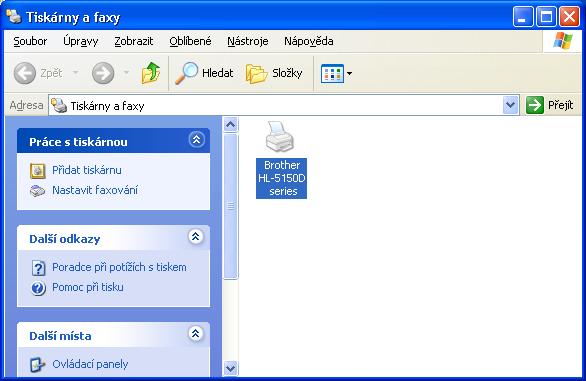Click the address field Tiskárny a faxy
This screenshot has height=381, width=586.
click(x=284, y=105)
